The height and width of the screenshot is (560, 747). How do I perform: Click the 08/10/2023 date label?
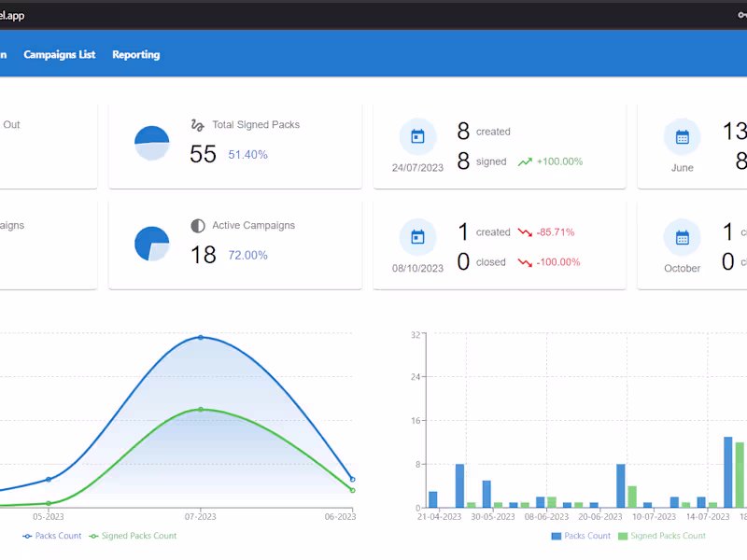[417, 268]
